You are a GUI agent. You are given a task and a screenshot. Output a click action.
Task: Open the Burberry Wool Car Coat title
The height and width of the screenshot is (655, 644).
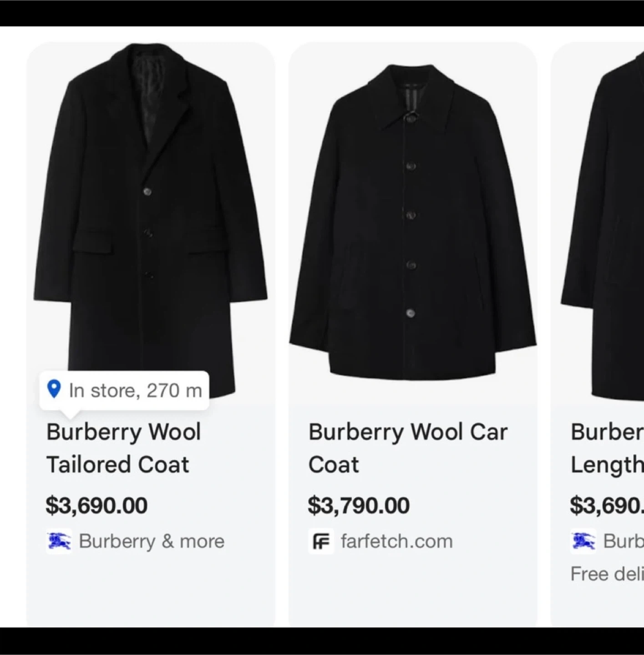pos(407,448)
